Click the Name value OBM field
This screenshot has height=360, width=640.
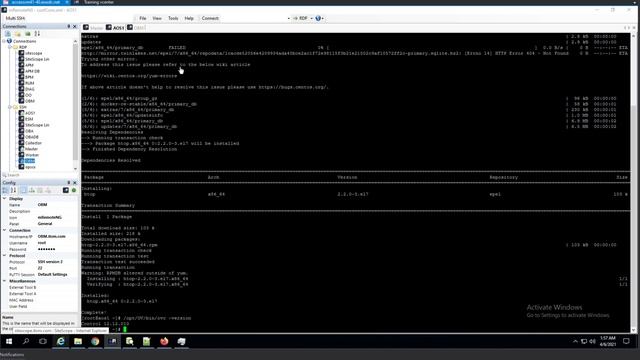(57, 205)
